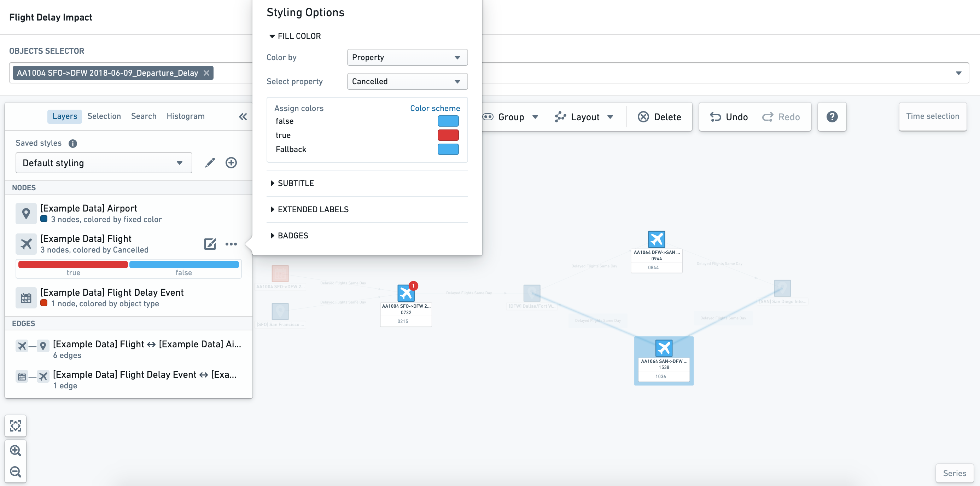The width and height of the screenshot is (980, 486).
Task: Click the Color scheme link
Action: click(x=435, y=109)
